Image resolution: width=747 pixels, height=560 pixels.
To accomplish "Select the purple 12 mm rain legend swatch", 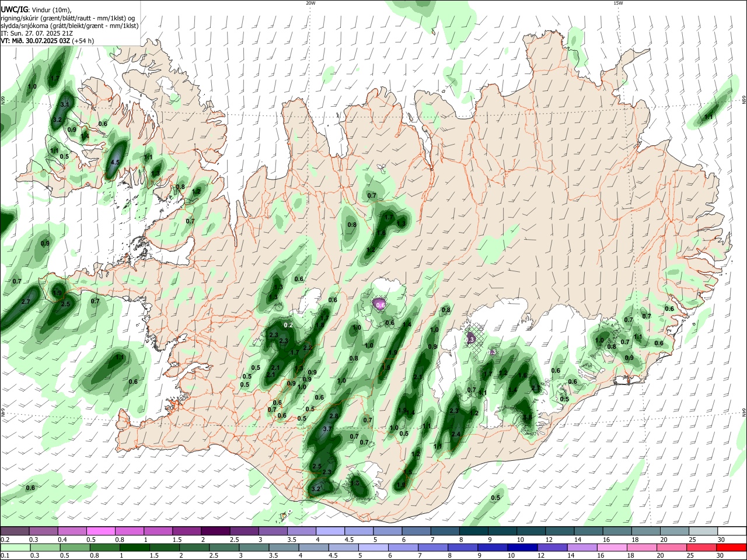I will (x=551, y=548).
